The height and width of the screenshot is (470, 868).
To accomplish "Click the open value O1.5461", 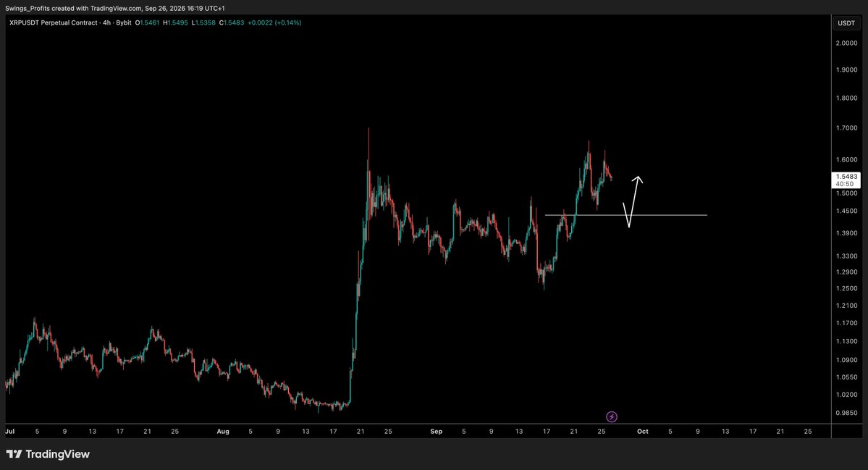I will point(147,22).
